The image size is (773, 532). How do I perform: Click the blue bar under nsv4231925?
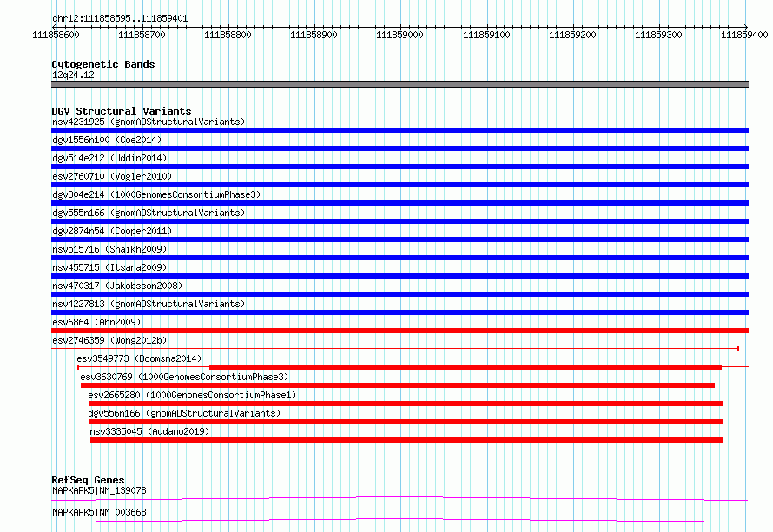pos(400,130)
